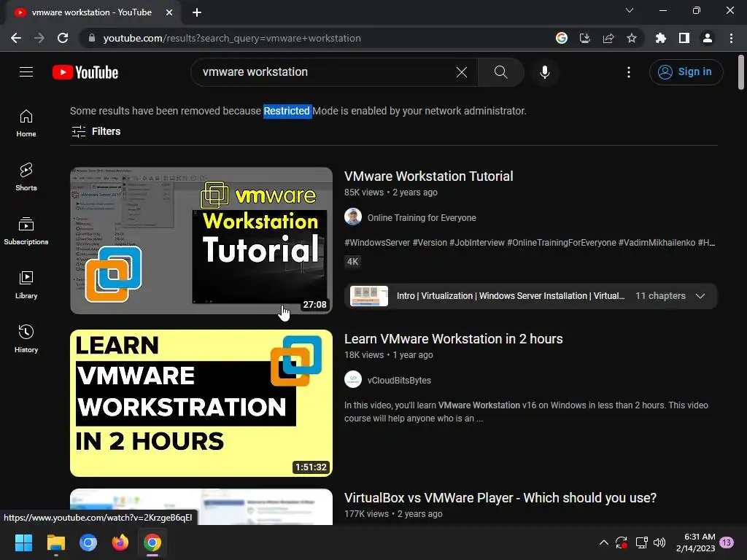This screenshot has width=747, height=560.
Task: Click the #WindowsServer hashtag
Action: tap(377, 242)
